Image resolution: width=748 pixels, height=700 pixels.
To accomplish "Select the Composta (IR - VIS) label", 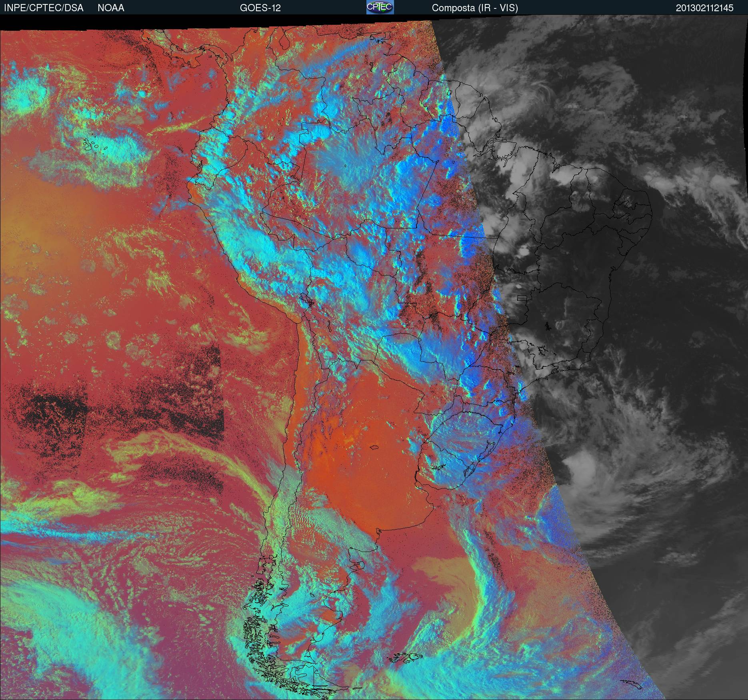I will pos(475,8).
